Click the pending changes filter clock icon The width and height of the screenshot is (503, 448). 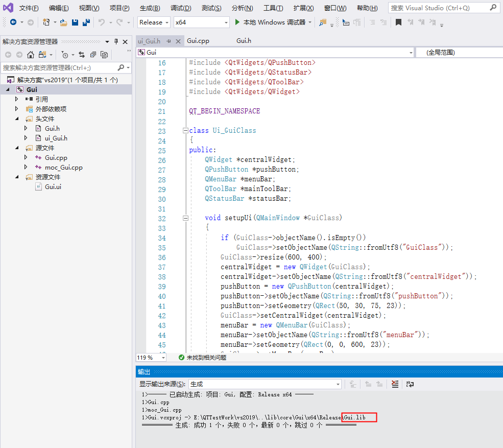pyautogui.click(x=65, y=55)
